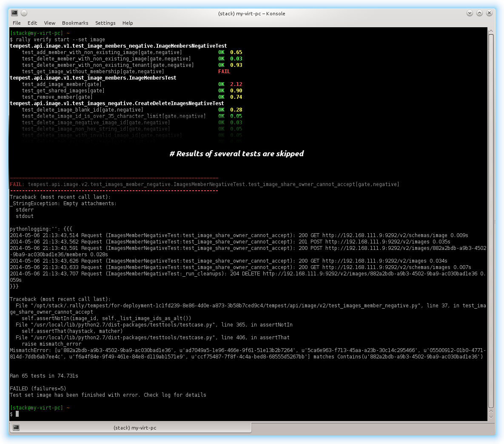
Task: Click the final '[stack@my-virt-pc] ~' prompt
Action: [40, 408]
